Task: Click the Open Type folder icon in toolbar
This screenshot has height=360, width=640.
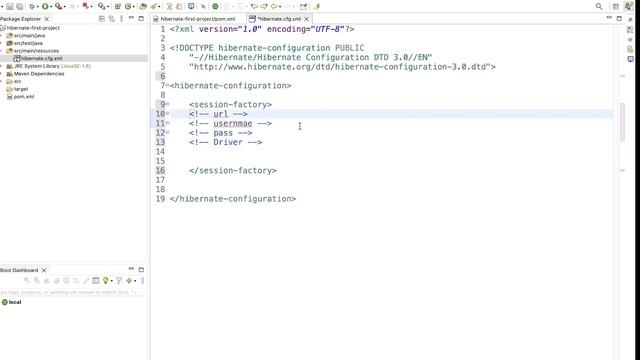Action: (143, 7)
